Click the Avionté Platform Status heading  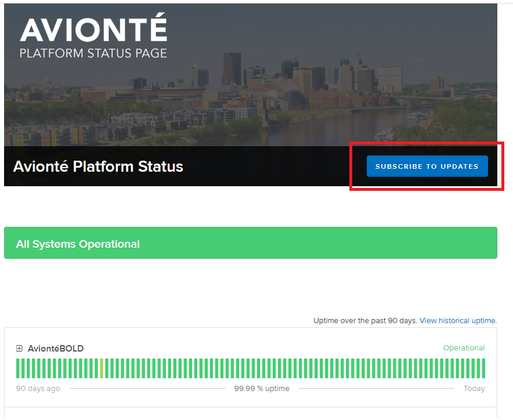[x=98, y=166]
